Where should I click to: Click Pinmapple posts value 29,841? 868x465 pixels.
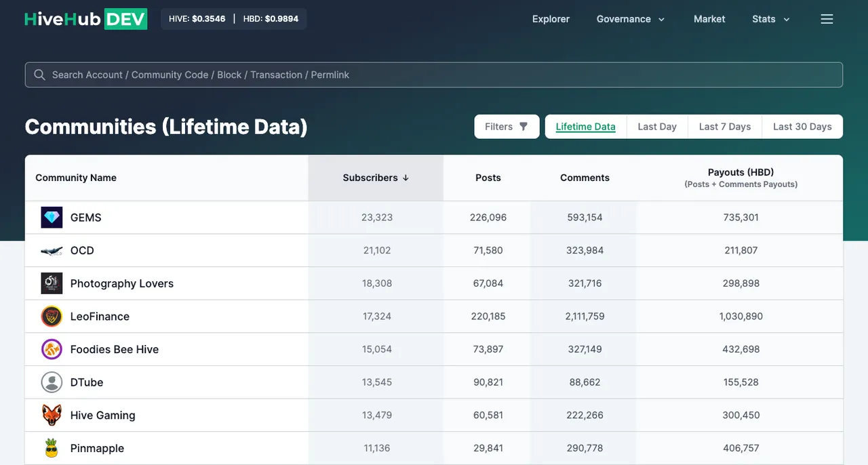pos(488,448)
